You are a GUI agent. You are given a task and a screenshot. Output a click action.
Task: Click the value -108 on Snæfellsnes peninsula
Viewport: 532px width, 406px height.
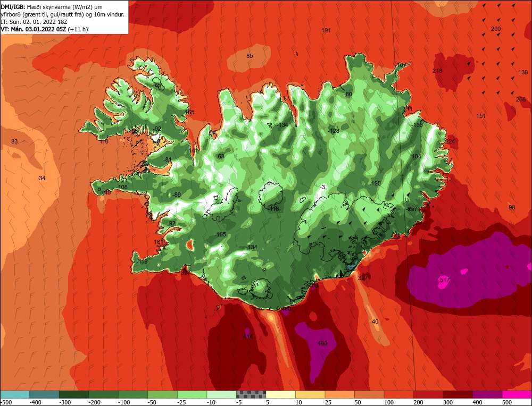[121, 187]
